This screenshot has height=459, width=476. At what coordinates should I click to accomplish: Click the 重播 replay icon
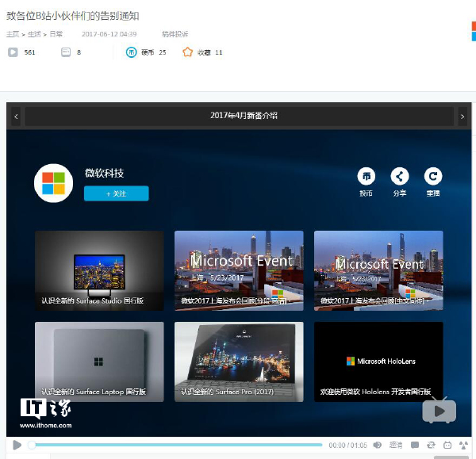coord(433,176)
